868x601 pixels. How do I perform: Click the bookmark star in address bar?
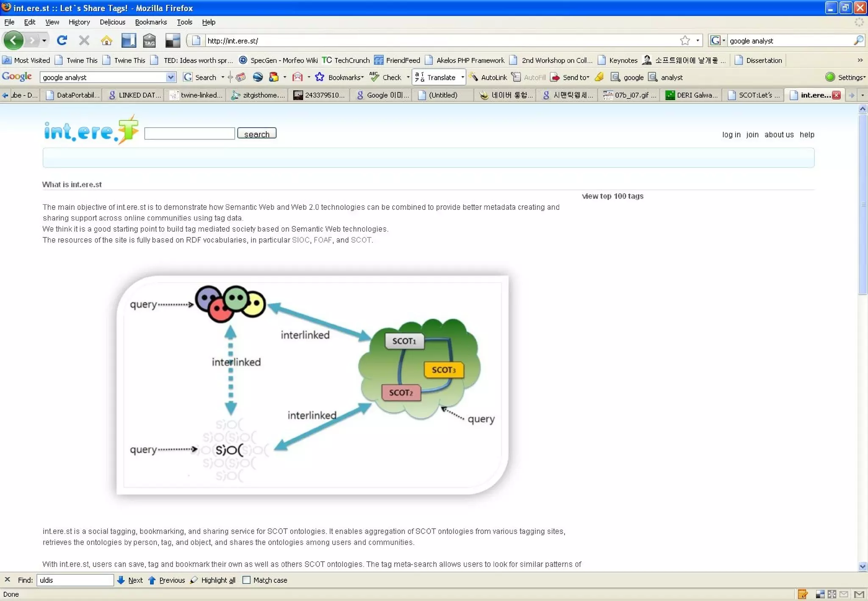[684, 40]
